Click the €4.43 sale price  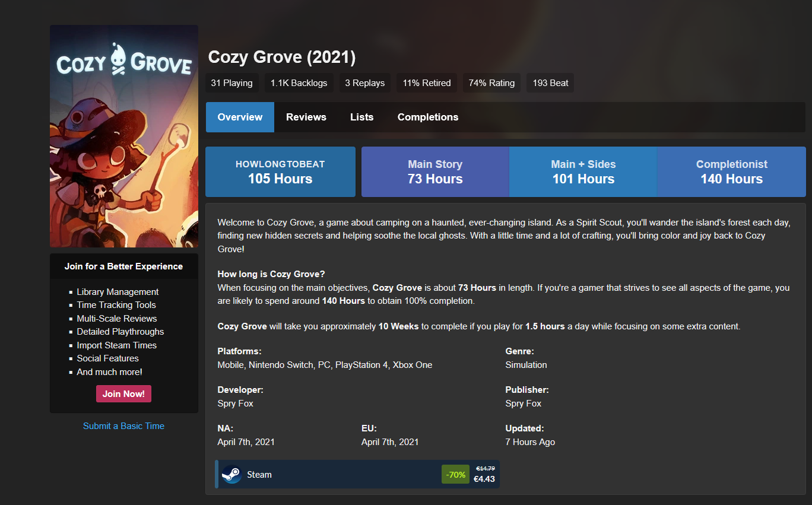(484, 479)
